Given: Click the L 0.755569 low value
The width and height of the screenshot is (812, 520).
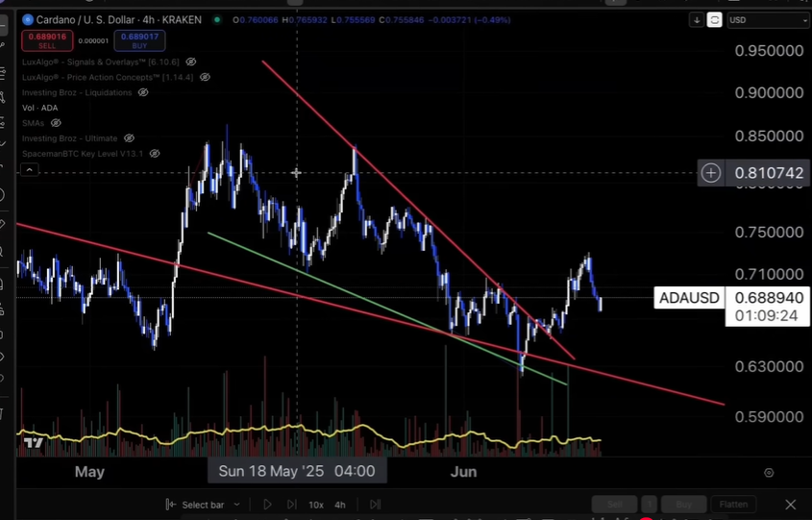Looking at the screenshot, I should 354,20.
